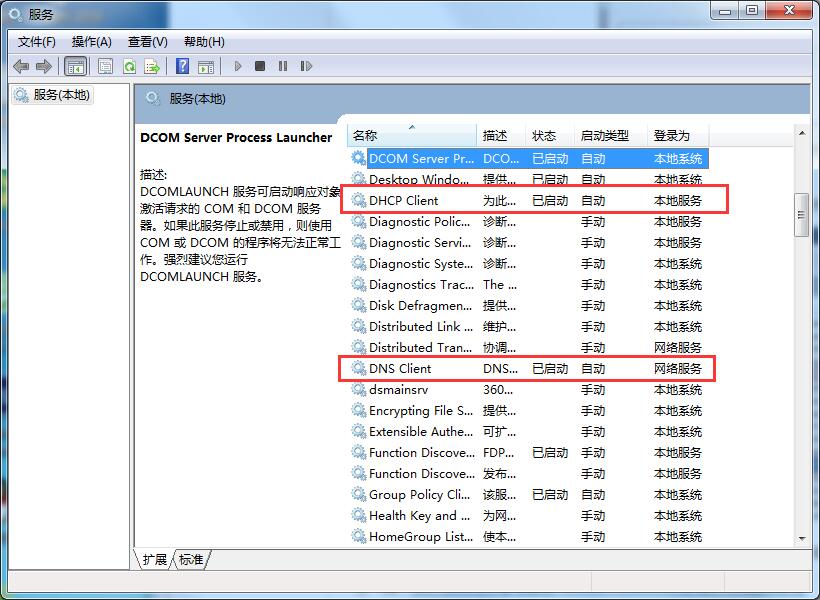The height and width of the screenshot is (600, 820).
Task: Open properties of the selected service
Action: pos(104,66)
